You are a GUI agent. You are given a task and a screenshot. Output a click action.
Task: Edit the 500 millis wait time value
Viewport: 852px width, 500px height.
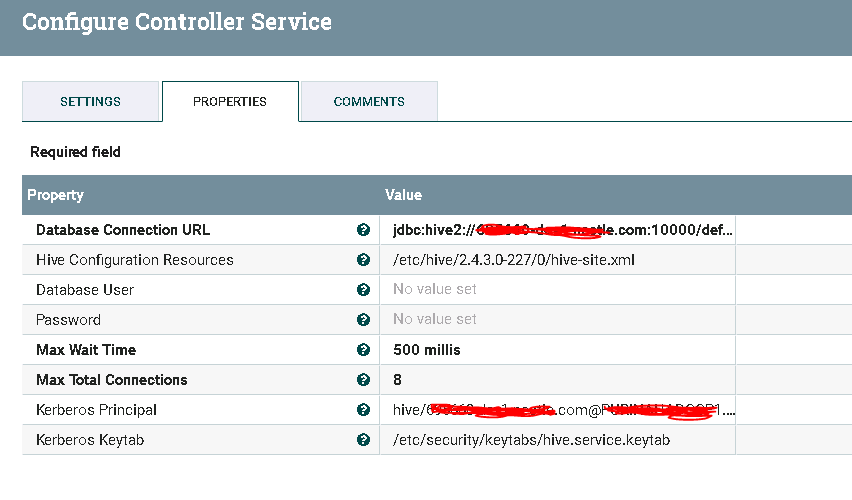click(427, 350)
